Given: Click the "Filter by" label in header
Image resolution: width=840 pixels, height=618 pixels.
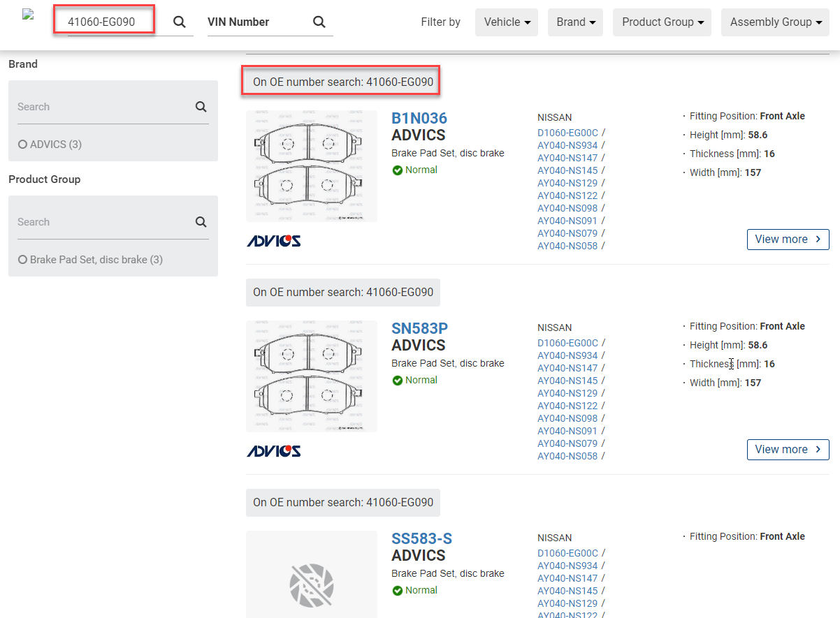Looking at the screenshot, I should [441, 22].
